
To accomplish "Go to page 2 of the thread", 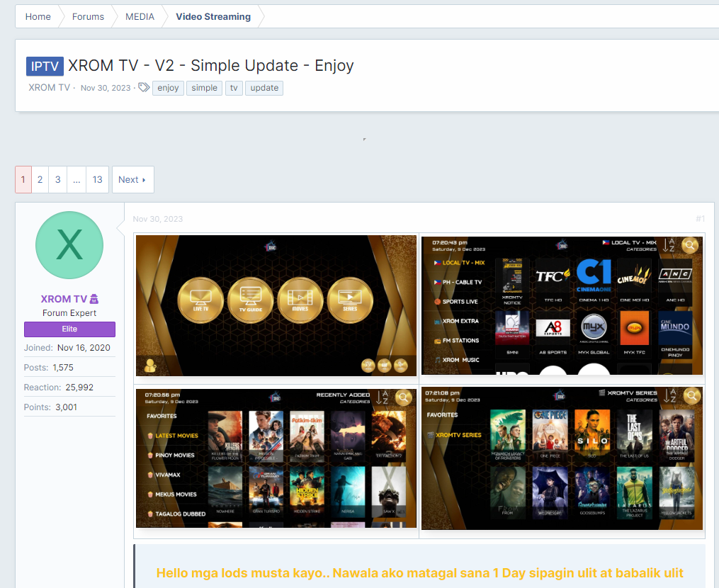I will [x=40, y=179].
